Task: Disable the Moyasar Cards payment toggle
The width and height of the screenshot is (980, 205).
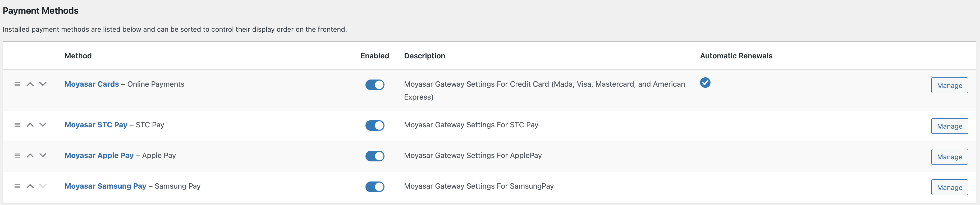Action: coord(375,85)
